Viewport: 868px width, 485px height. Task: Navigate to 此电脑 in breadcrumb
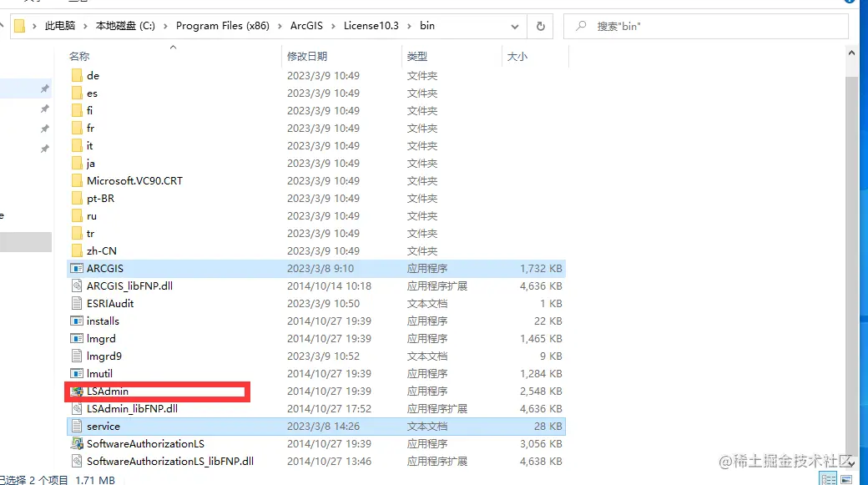coord(60,26)
